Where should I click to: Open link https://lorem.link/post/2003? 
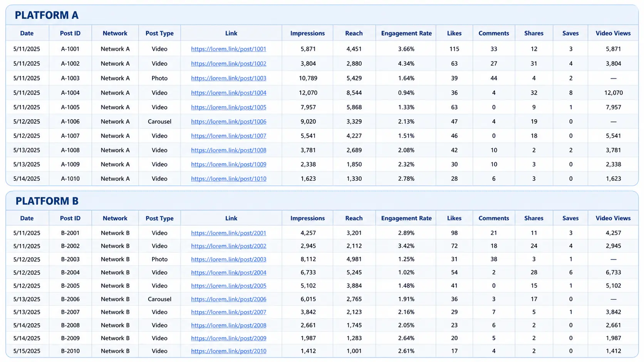[228, 260]
